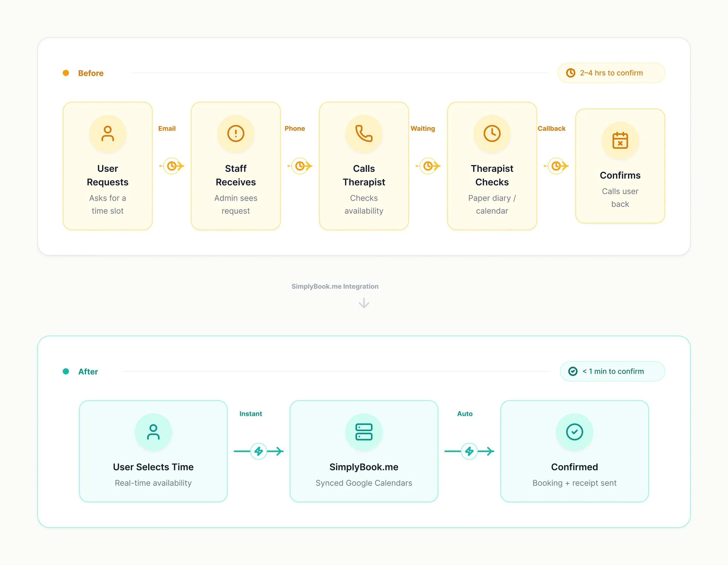Click the checkmark circle icon in Confirmed card
The image size is (728, 565).
click(574, 432)
